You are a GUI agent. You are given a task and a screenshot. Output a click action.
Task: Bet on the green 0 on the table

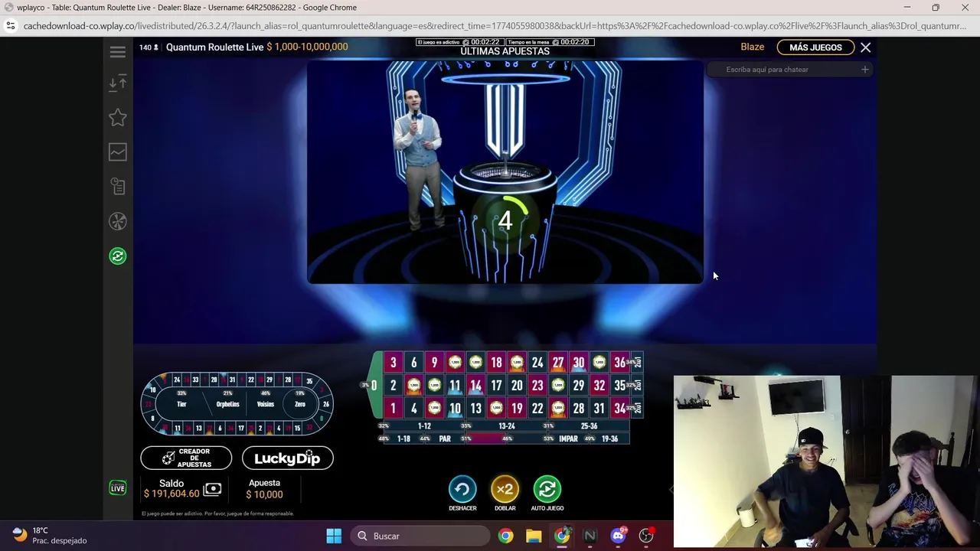[x=374, y=385]
